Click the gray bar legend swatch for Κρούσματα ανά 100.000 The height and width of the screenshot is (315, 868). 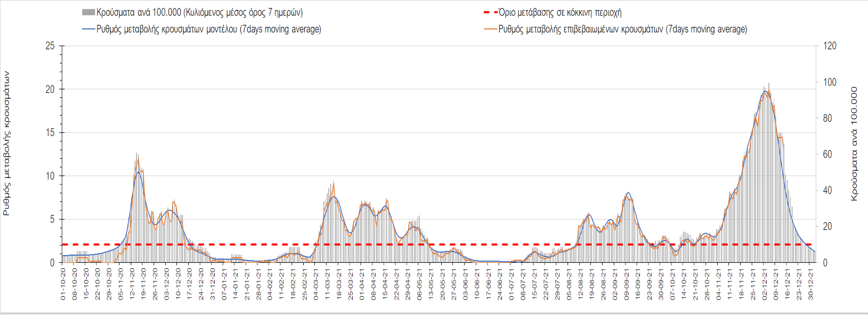[88, 12]
